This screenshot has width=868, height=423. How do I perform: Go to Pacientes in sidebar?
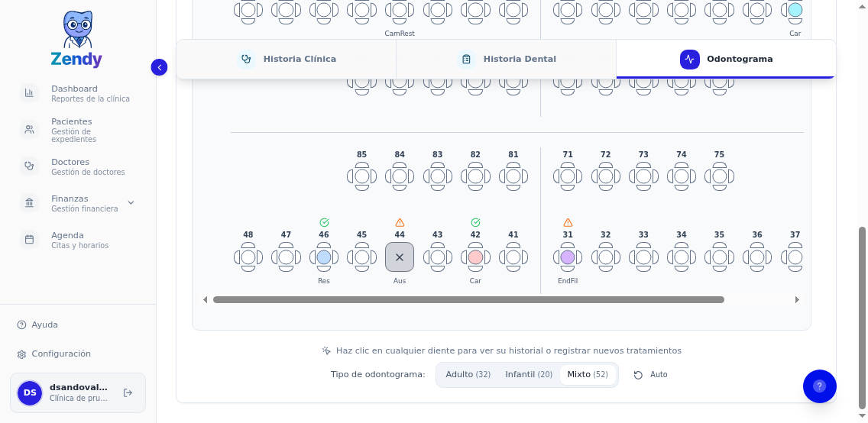click(77, 130)
